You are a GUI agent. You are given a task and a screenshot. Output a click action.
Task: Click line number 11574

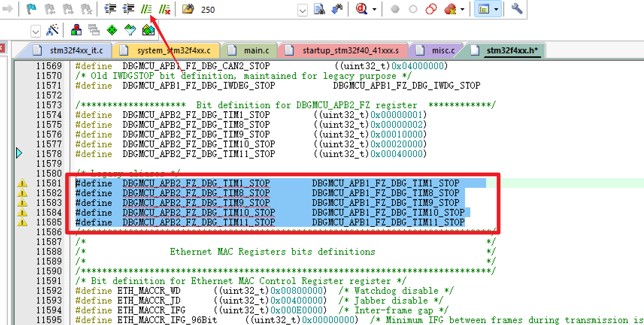[x=49, y=115]
